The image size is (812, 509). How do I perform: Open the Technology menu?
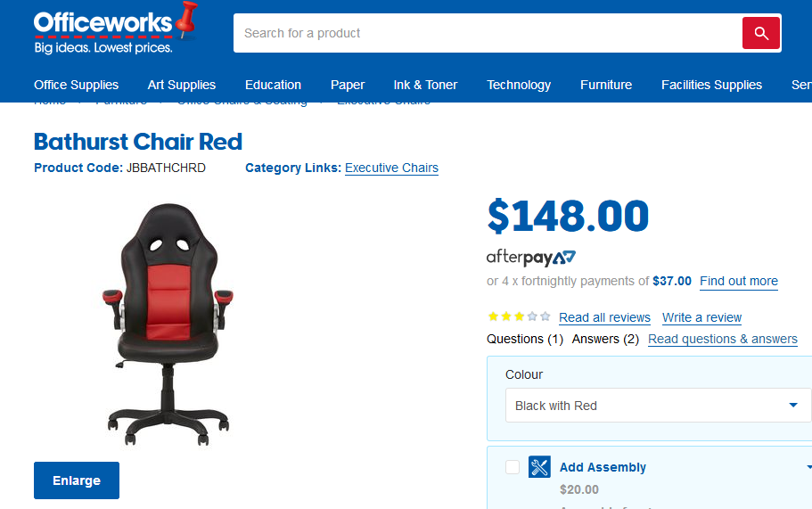click(519, 85)
